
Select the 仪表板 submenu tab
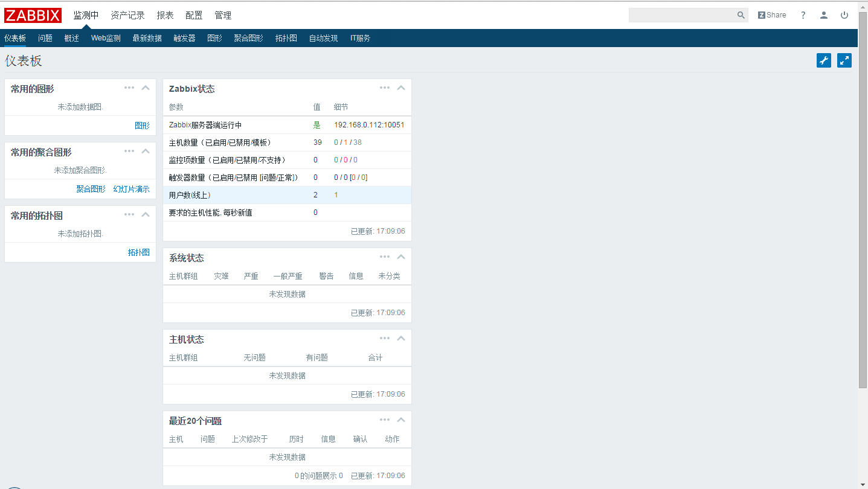(15, 38)
